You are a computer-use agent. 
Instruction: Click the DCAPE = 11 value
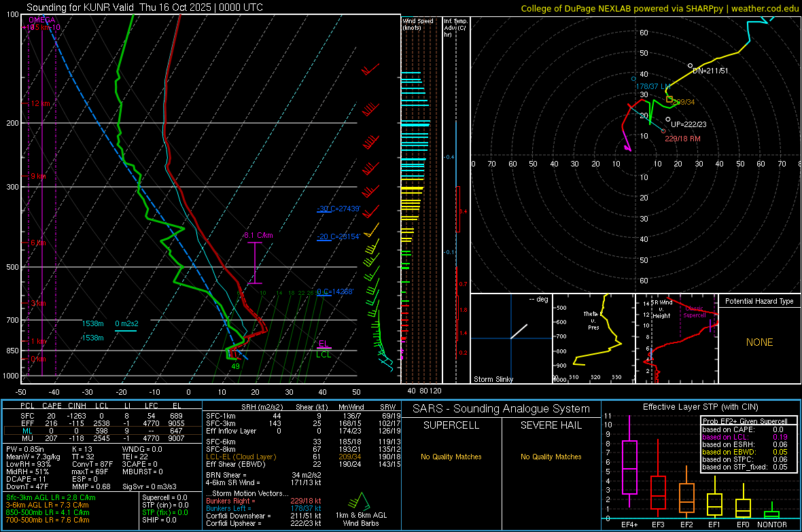pyautogui.click(x=26, y=479)
